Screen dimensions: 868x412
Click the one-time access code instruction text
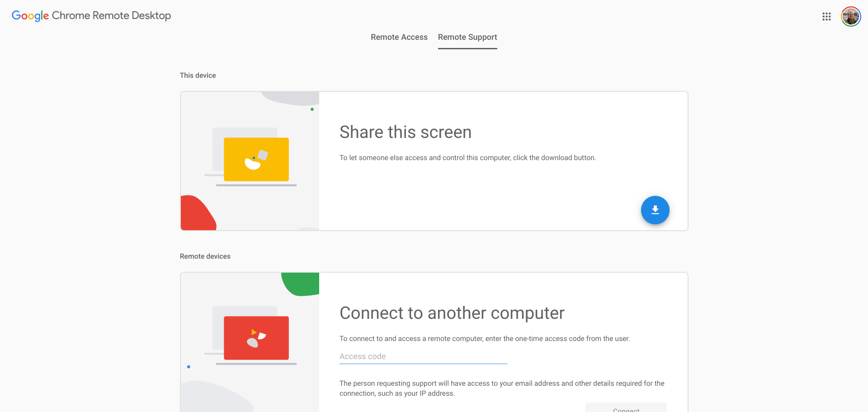click(x=484, y=339)
